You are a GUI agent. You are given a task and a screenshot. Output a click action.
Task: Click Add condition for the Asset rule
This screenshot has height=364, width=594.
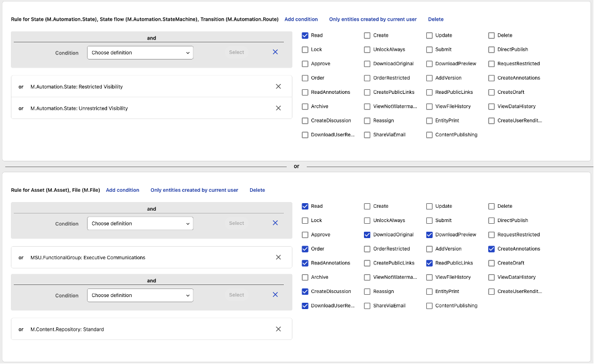pyautogui.click(x=122, y=190)
